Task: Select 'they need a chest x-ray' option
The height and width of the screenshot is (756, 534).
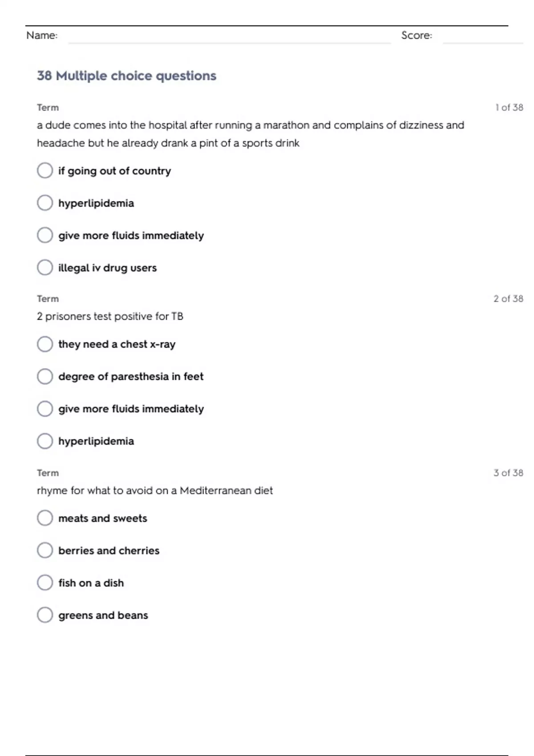Action: click(45, 344)
